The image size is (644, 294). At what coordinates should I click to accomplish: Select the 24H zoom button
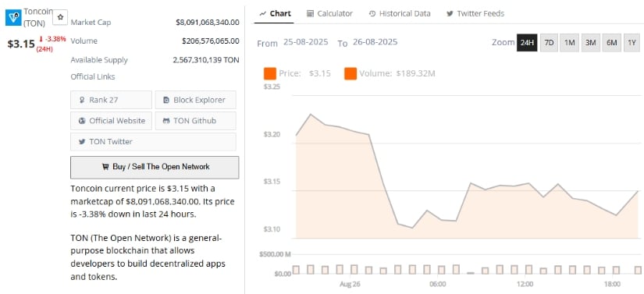tap(527, 43)
